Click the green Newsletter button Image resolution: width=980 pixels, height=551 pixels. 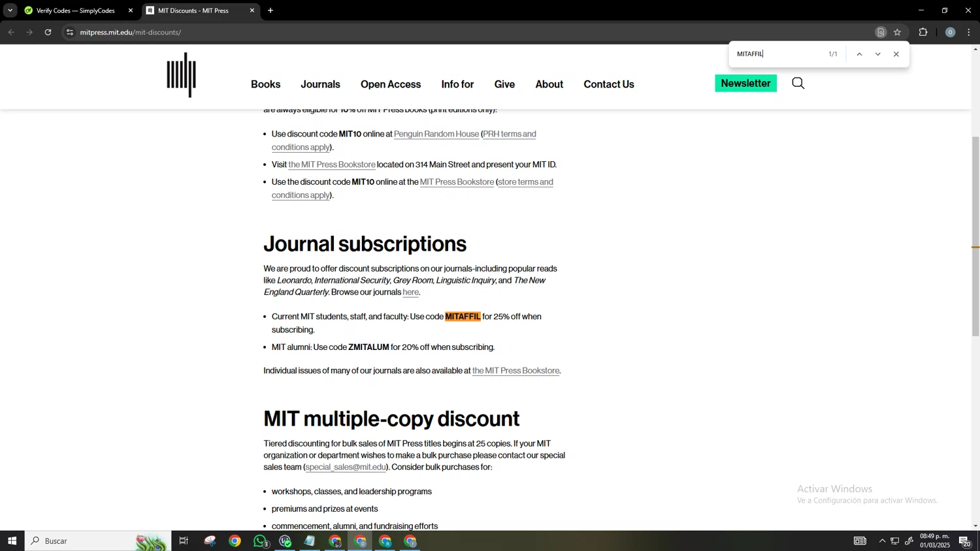pyautogui.click(x=745, y=83)
